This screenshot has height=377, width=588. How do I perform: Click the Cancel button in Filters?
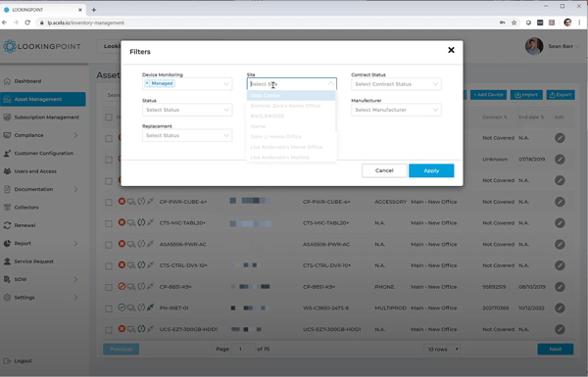pyautogui.click(x=384, y=170)
